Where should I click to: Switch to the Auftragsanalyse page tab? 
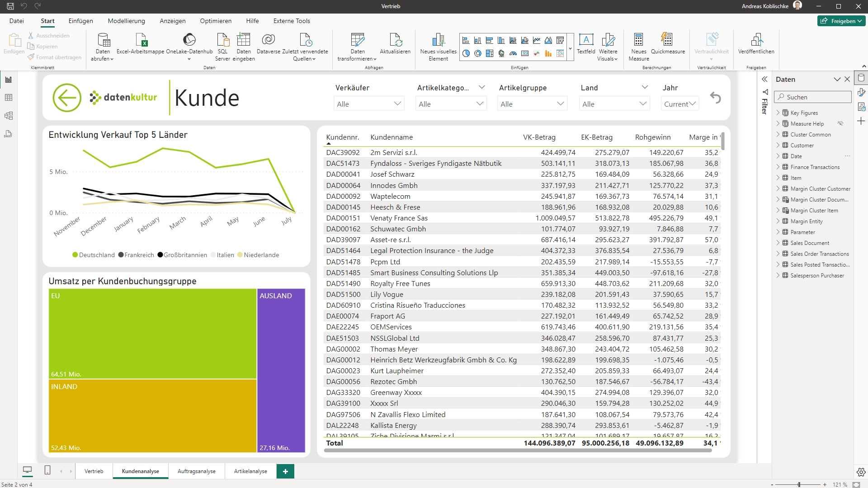[x=196, y=471]
